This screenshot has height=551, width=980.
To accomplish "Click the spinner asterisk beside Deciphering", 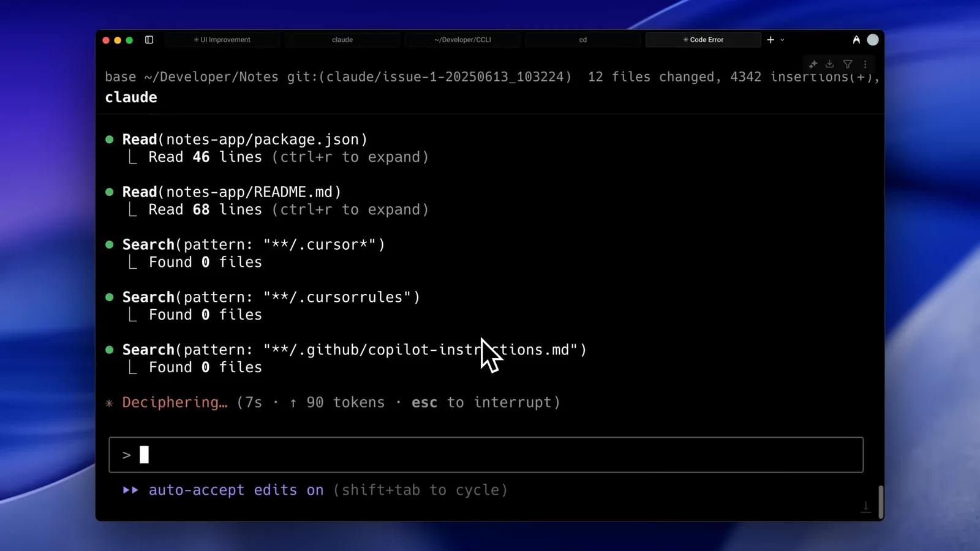I will pyautogui.click(x=110, y=403).
